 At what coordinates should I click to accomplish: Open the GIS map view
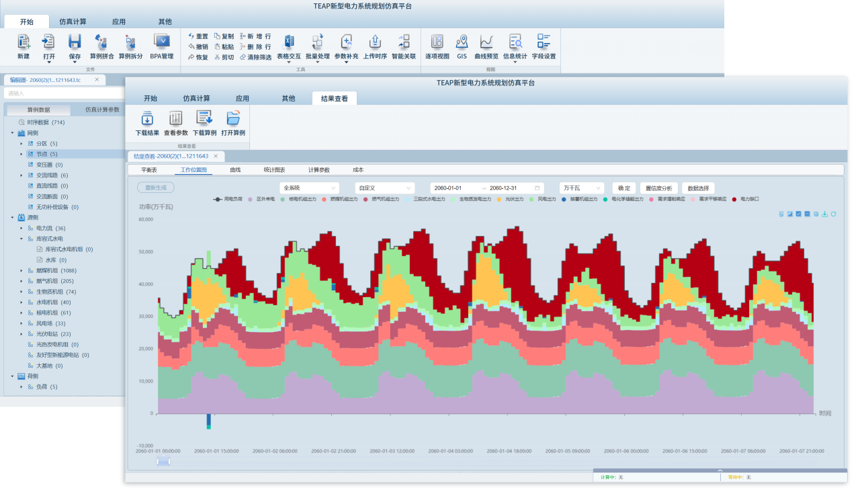[462, 42]
